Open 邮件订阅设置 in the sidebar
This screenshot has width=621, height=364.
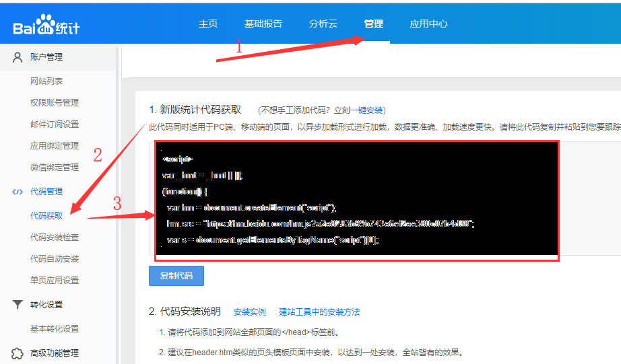(55, 124)
